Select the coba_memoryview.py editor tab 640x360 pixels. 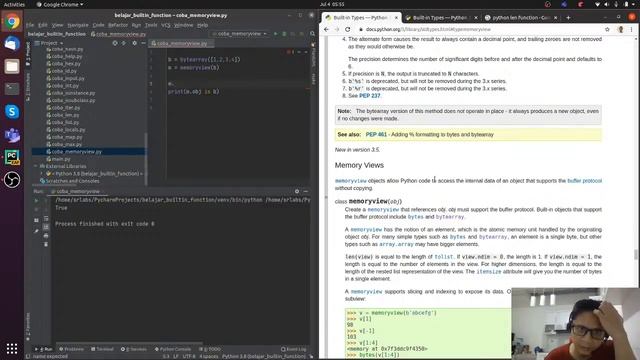tap(182, 43)
